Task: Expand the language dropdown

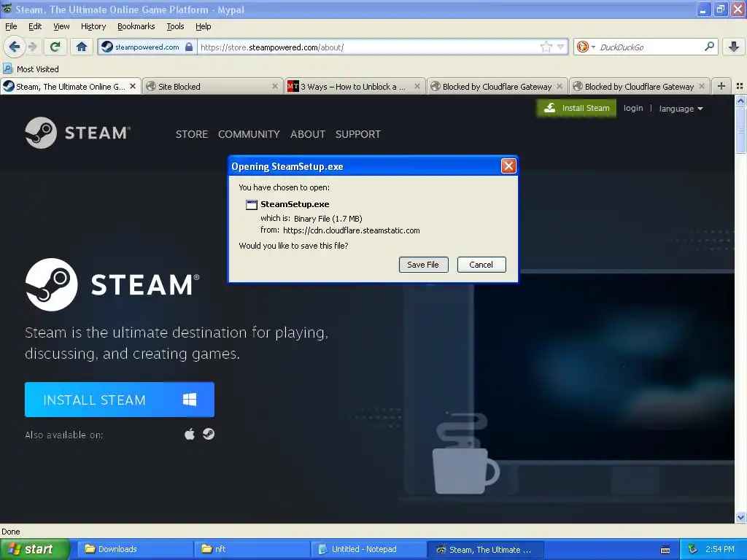Action: coord(681,109)
